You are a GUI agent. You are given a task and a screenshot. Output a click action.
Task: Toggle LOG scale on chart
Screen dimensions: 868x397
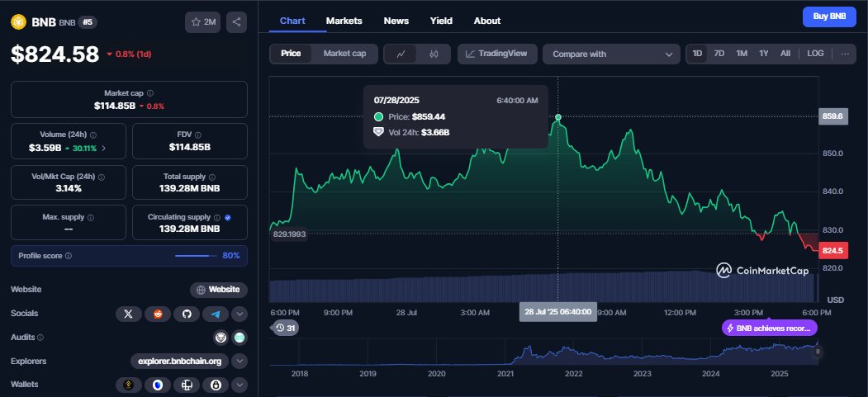pos(815,54)
